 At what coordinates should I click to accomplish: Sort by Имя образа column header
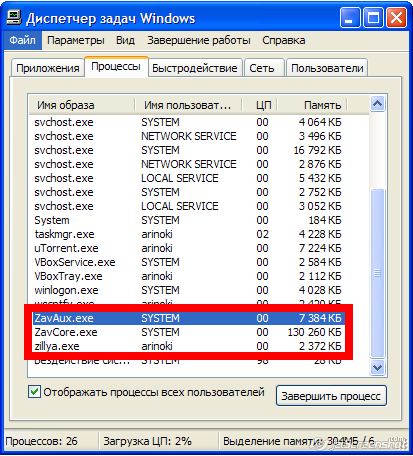pyautogui.click(x=82, y=105)
